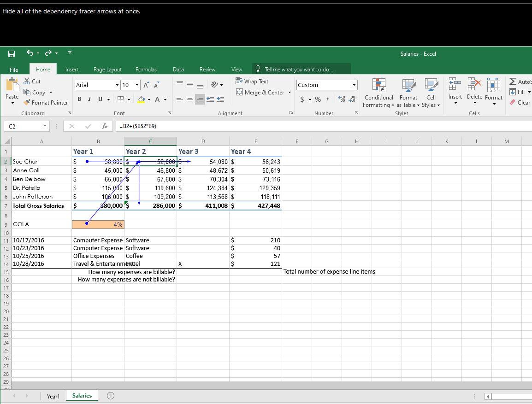This screenshot has width=532, height=404.
Task: Click the Increase Font Size icon
Action: (146, 85)
